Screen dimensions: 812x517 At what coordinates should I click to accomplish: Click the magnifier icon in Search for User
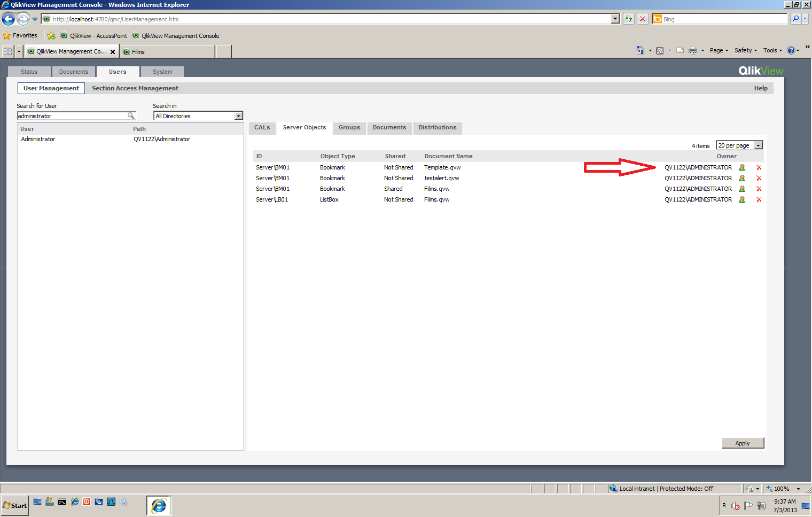pos(131,116)
